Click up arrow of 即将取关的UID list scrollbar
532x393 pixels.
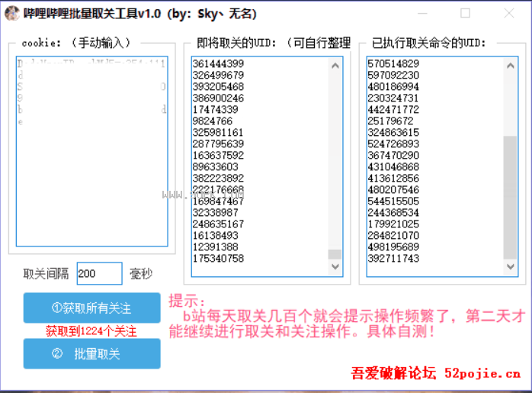[335, 66]
